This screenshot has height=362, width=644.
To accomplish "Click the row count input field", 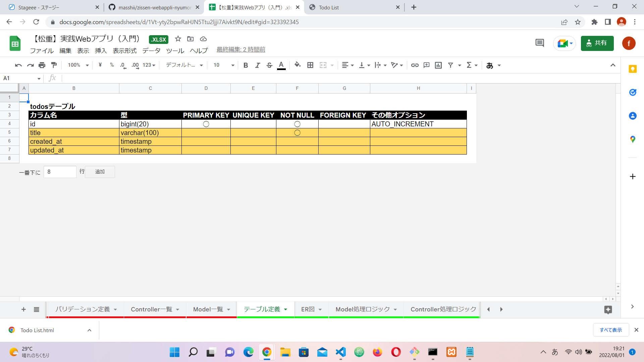I will point(60,172).
